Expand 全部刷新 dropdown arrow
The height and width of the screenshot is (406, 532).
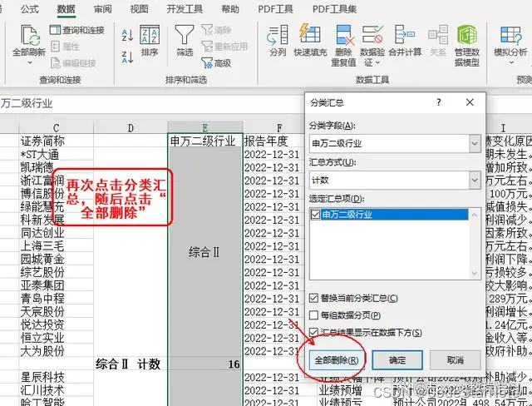(30, 62)
